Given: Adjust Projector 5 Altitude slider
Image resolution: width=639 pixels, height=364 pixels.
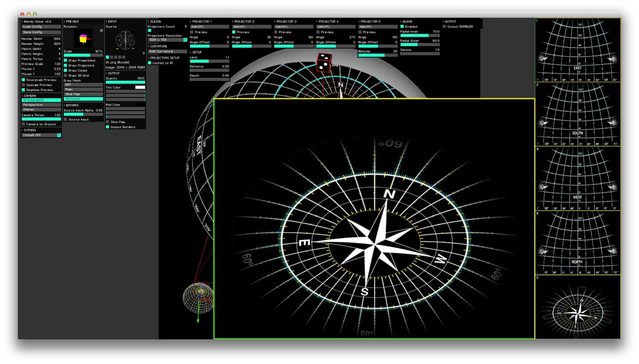Looking at the screenshot, I should click(x=378, y=55).
